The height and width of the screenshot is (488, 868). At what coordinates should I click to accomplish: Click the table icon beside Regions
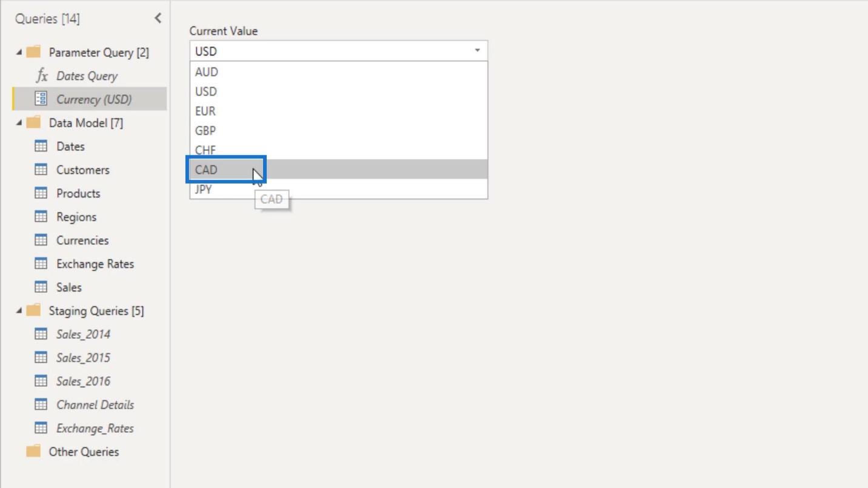click(41, 217)
